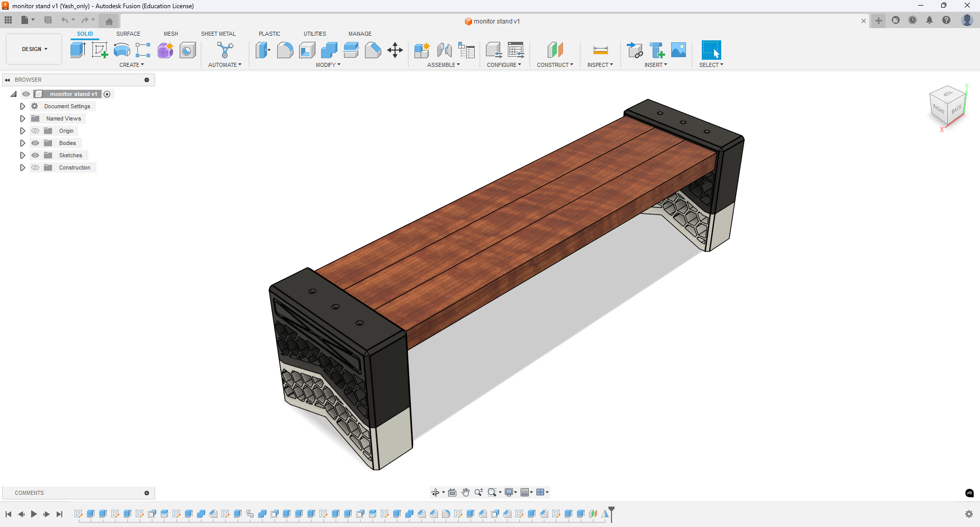The height and width of the screenshot is (527, 980).
Task: Select the Extrude tool
Action: pos(77,50)
